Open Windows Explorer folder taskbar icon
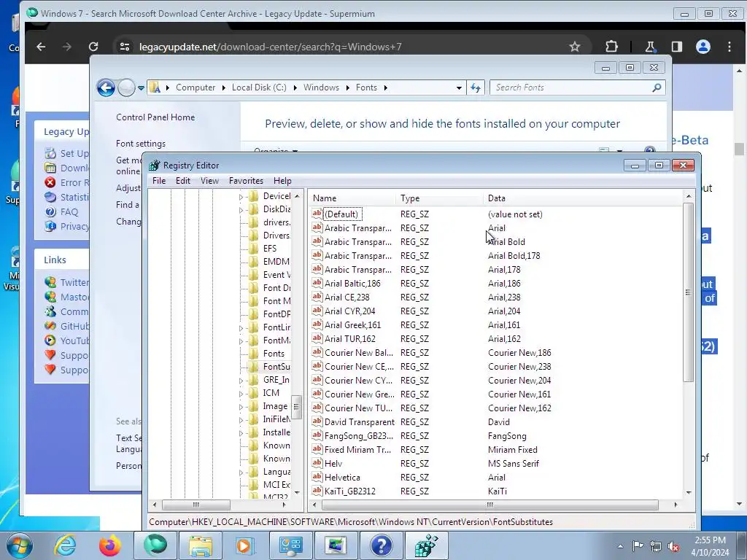This screenshot has height=560, width=747. click(201, 545)
